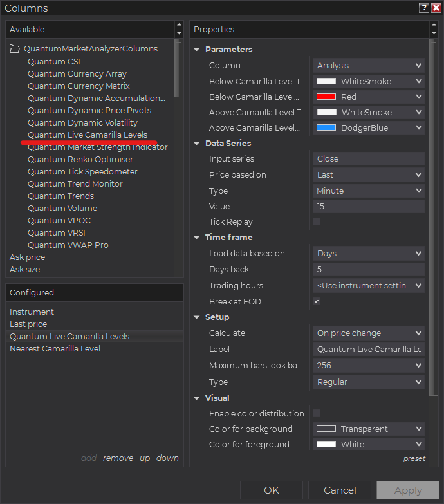This screenshot has height=504, width=444.
Task: Click the OK button
Action: (x=272, y=490)
